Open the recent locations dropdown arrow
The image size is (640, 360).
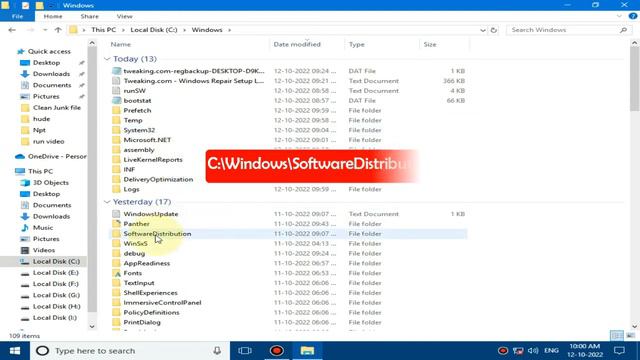45,30
